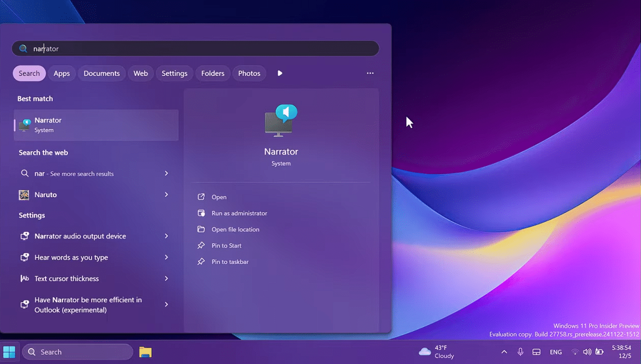Click the Run as administrator shield icon

pyautogui.click(x=201, y=213)
